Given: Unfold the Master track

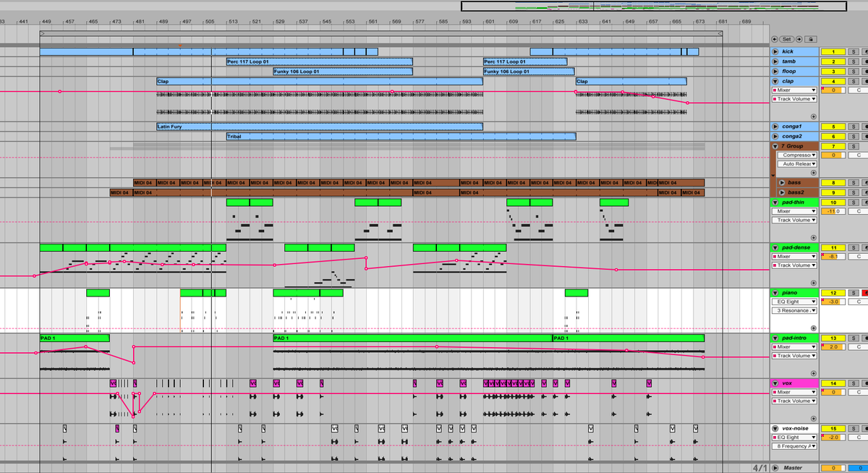Looking at the screenshot, I should click(x=775, y=468).
